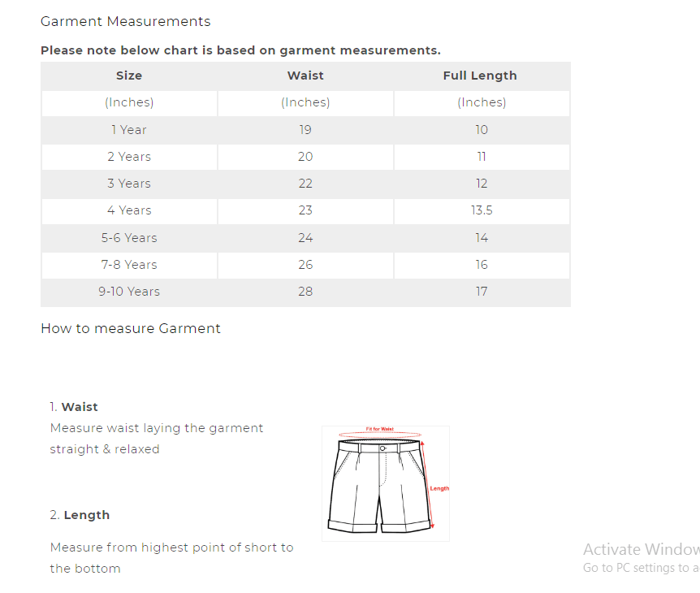This screenshot has height=593, width=700.
Task: Select the Size column header
Action: point(129,76)
